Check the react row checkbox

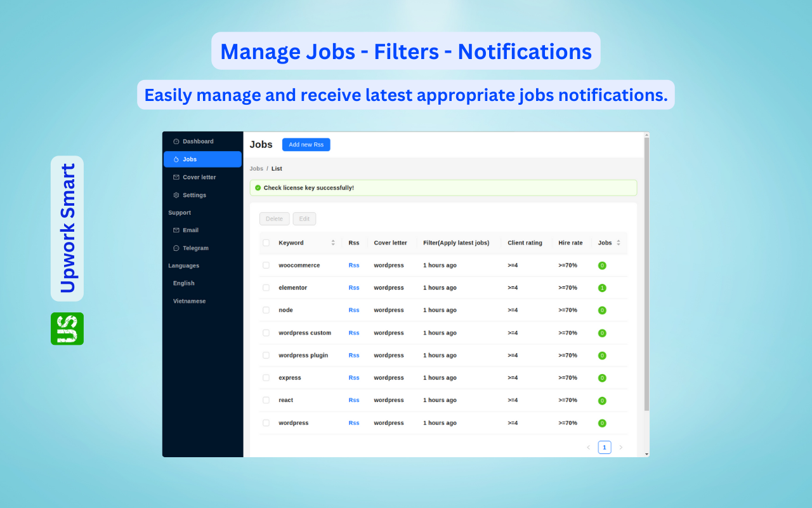tap(266, 400)
